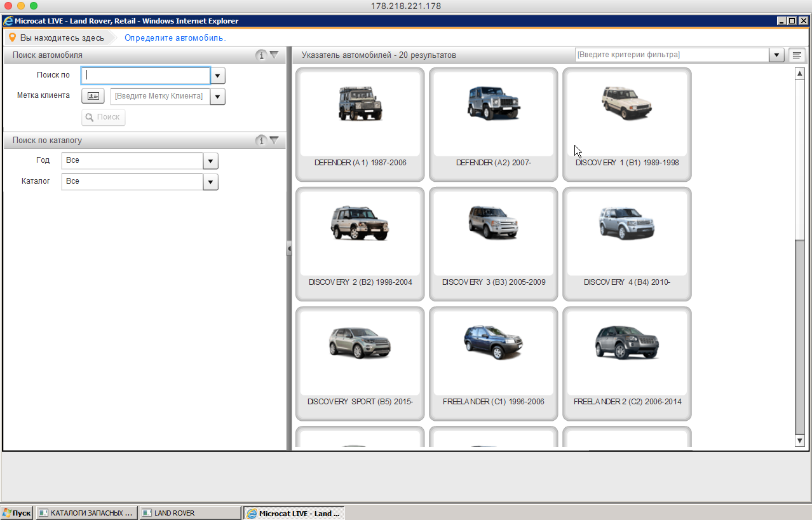This screenshot has width=812, height=520.
Task: Expand the Год dropdown
Action: [x=210, y=161]
